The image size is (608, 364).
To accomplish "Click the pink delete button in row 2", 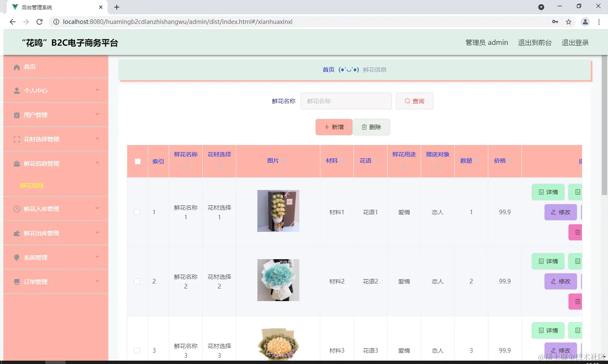I will click(x=575, y=301).
